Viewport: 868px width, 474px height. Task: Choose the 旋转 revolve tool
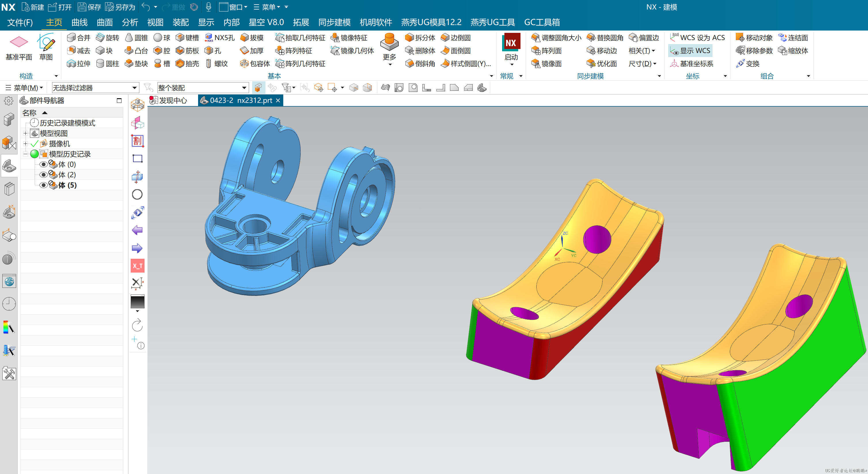coord(107,37)
